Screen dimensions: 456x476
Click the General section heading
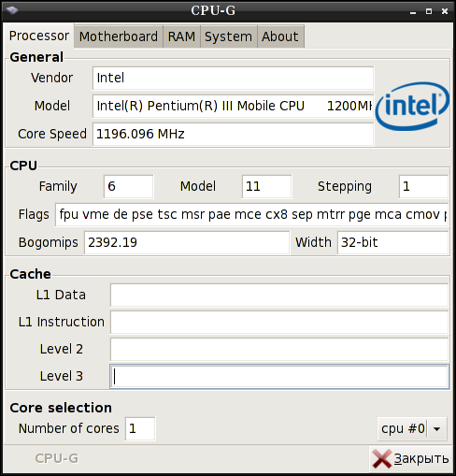pyautogui.click(x=36, y=57)
